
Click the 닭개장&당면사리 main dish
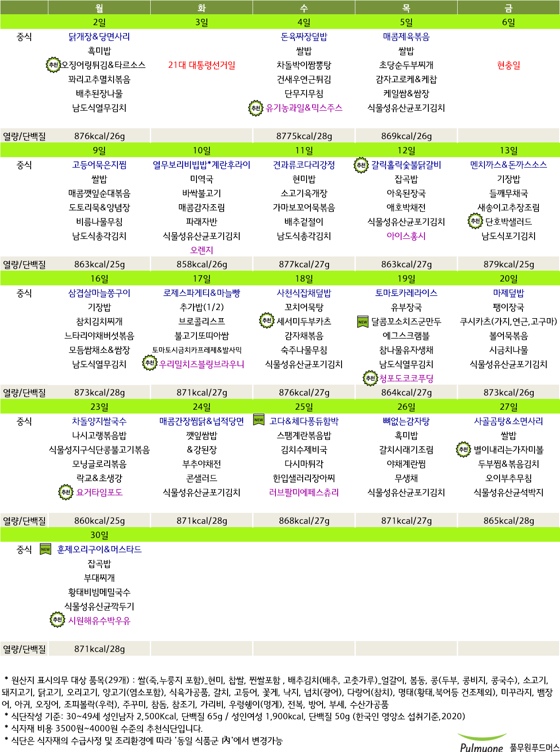(99, 37)
